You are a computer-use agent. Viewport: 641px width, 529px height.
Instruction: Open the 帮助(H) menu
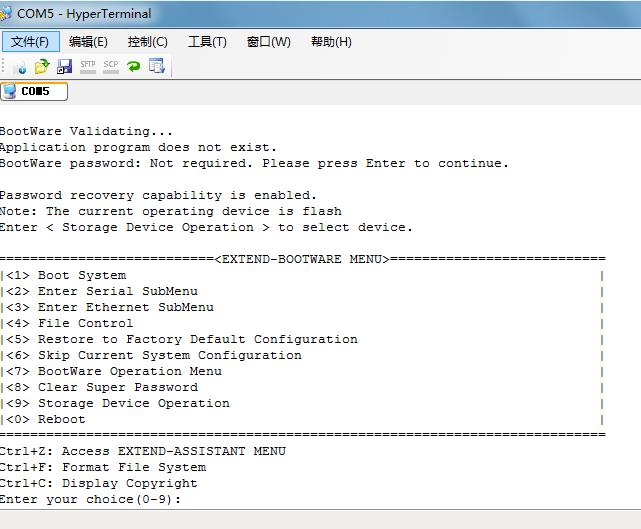pos(331,42)
